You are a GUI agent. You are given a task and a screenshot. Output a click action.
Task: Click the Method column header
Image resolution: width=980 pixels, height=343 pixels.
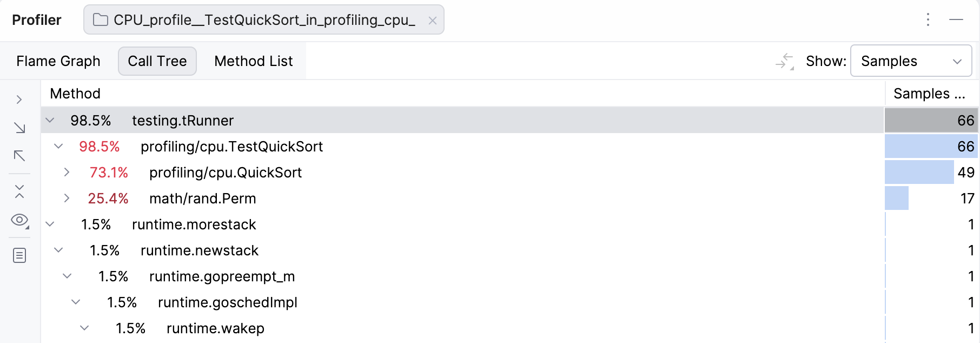pyautogui.click(x=75, y=93)
